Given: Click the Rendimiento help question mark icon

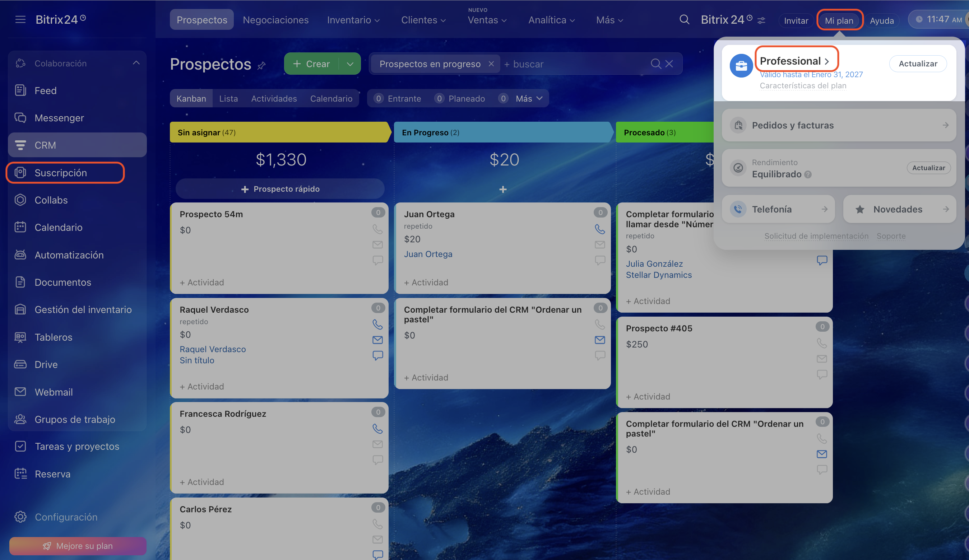Looking at the screenshot, I should coord(808,174).
